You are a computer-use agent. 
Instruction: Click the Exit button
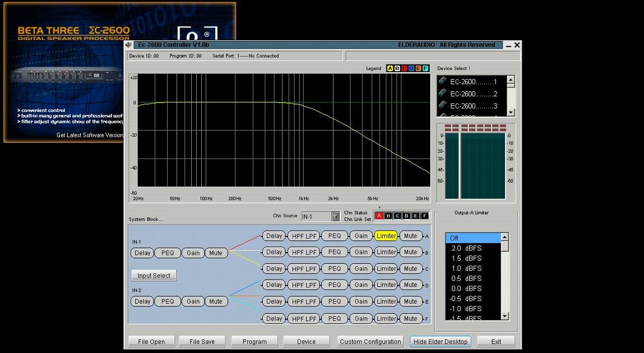[x=496, y=341]
